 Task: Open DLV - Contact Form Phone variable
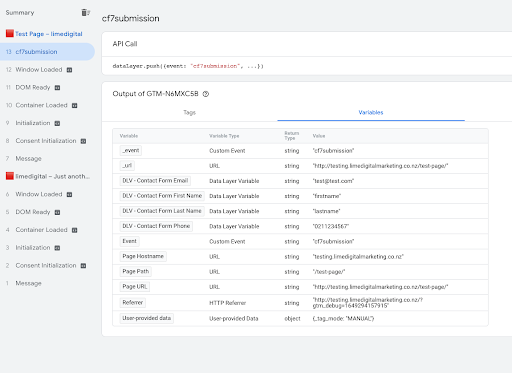[156, 226]
